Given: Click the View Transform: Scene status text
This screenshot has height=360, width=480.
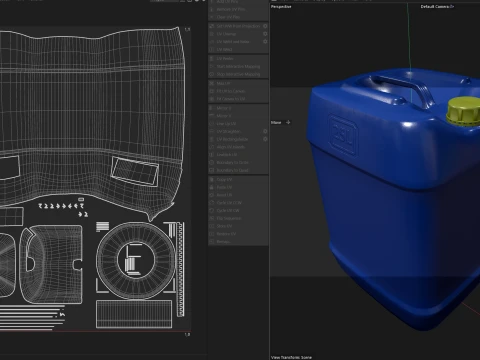Looking at the screenshot, I should click(291, 357).
